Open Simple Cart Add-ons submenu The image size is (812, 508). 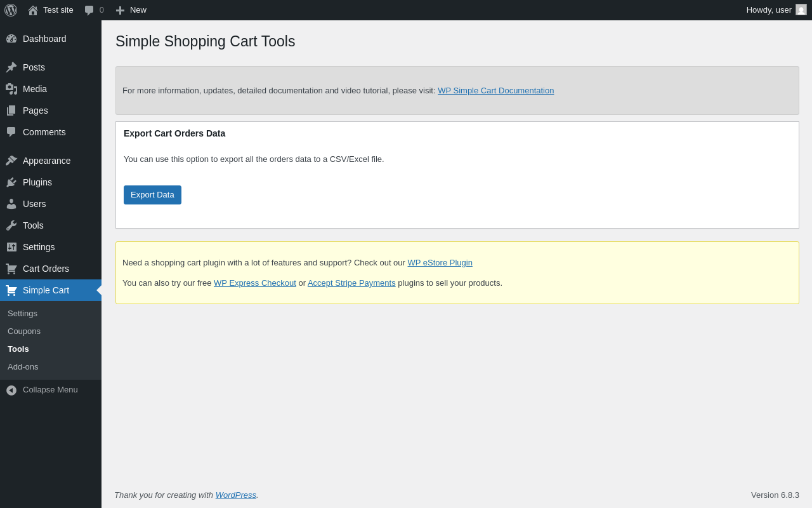23,367
